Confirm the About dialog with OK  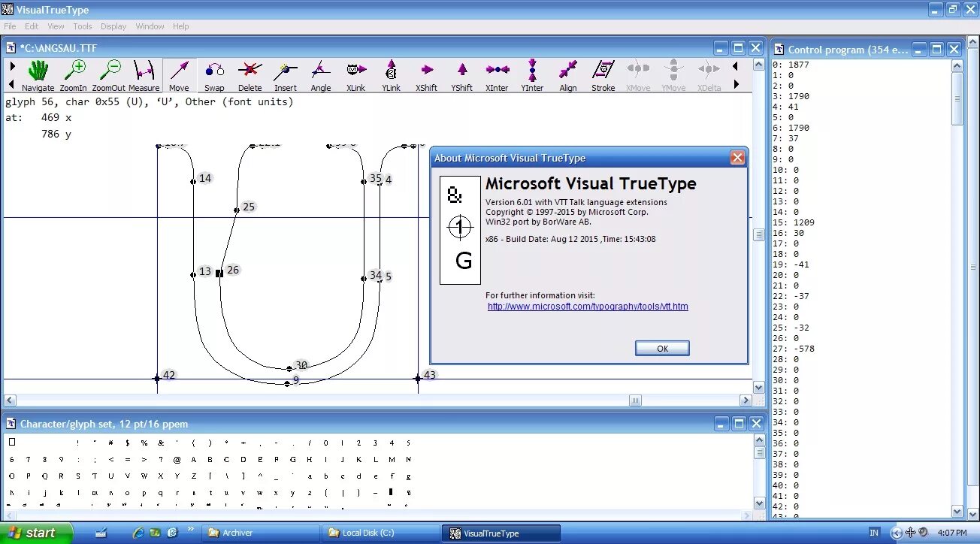(x=662, y=349)
